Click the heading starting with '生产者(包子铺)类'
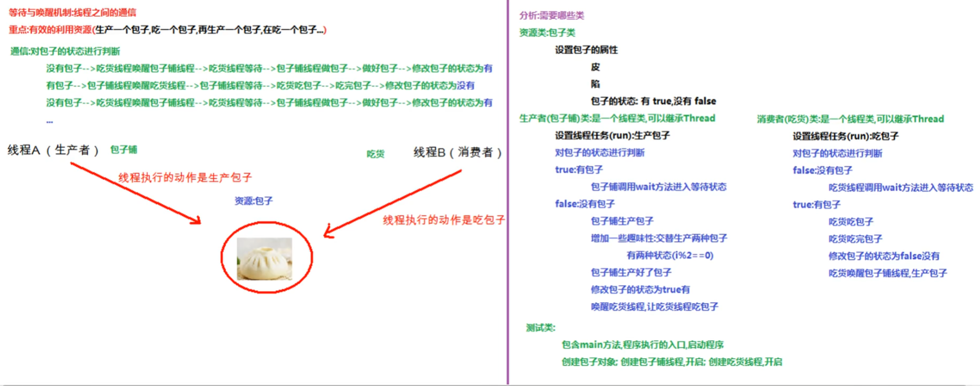980x386 pixels. 617,118
